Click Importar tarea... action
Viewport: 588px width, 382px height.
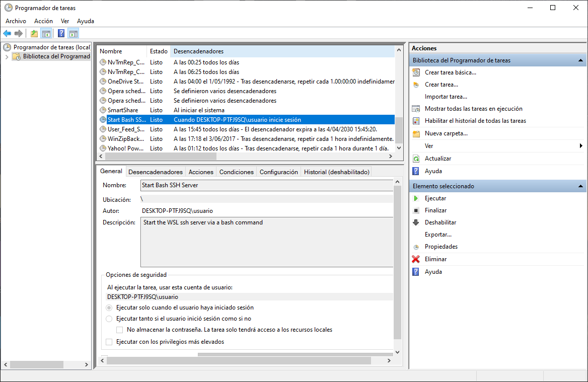446,97
